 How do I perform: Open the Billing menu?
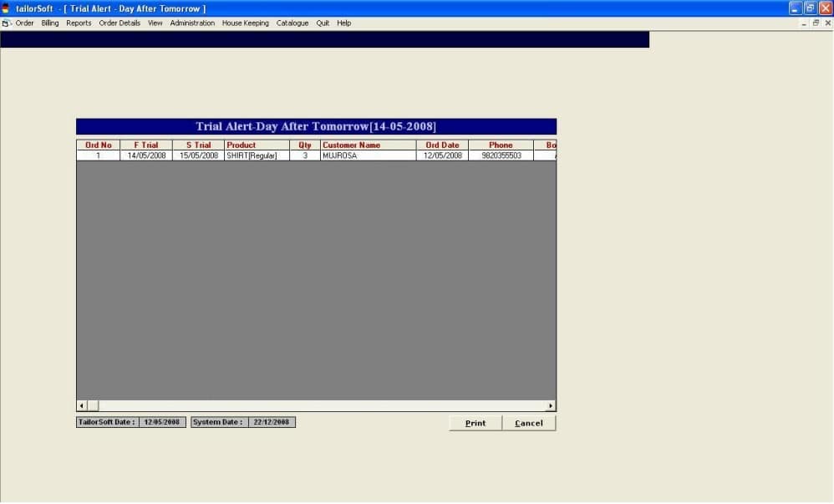pyautogui.click(x=50, y=23)
